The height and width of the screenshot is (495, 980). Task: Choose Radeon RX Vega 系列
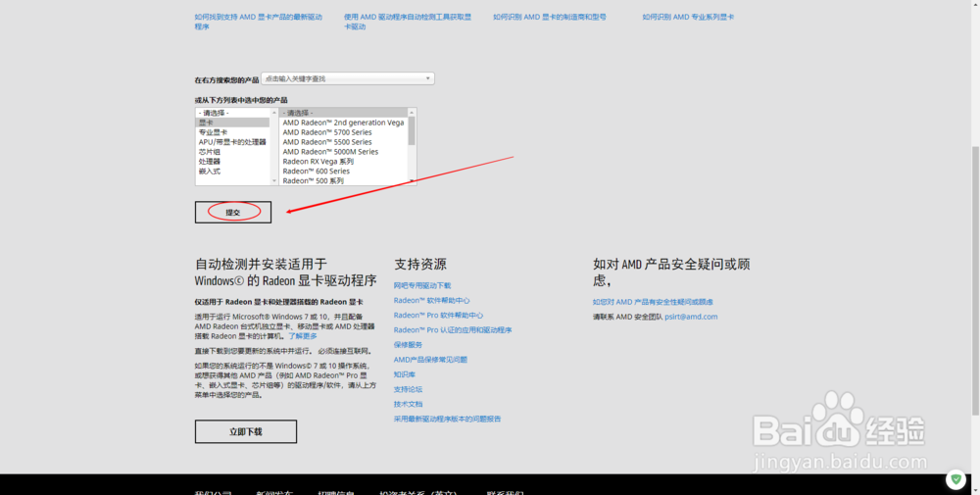point(344,162)
